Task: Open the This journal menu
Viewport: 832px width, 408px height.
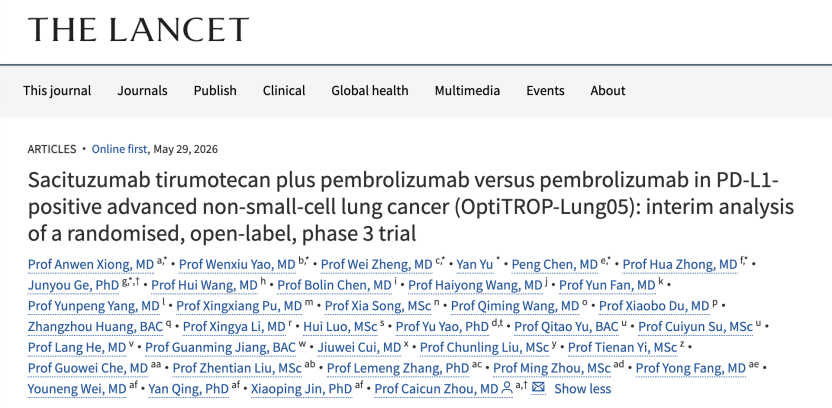Action: point(57,91)
